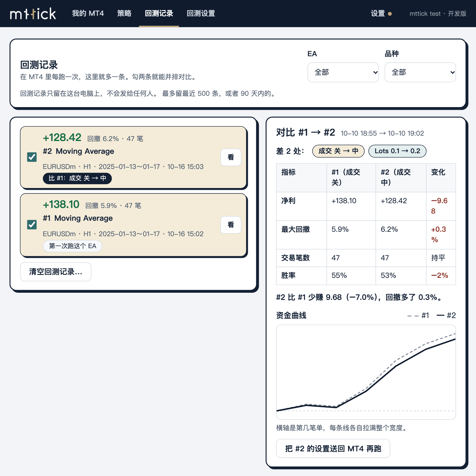This screenshot has width=476, height=476.
Task: Click the mttick logo
Action: click(33, 14)
